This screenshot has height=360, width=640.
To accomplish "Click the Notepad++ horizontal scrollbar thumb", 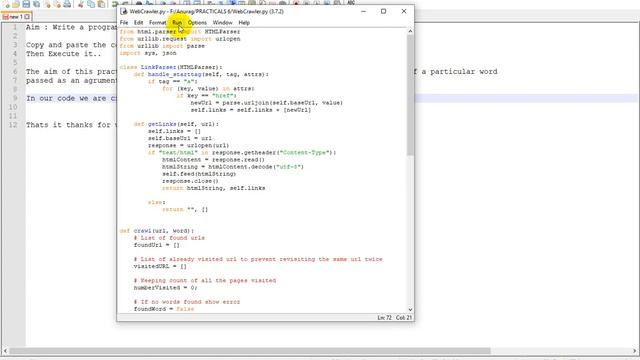I will [x=250, y=351].
